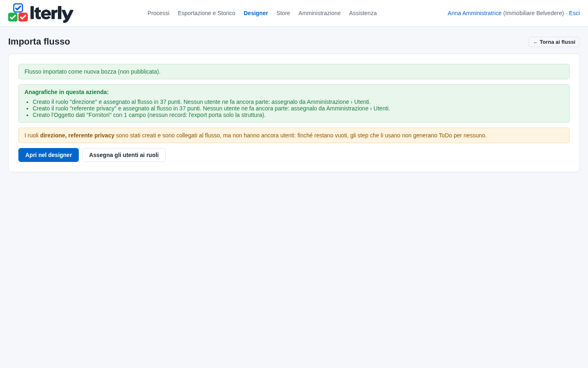Click the Fornitori data object list item
Screen dimensions: 588x368
coord(149,115)
